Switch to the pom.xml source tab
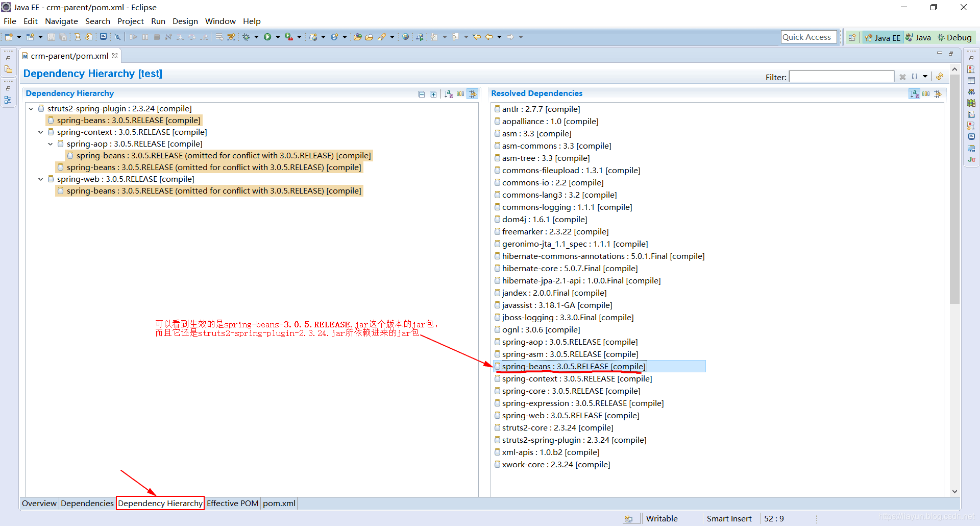 coord(279,503)
